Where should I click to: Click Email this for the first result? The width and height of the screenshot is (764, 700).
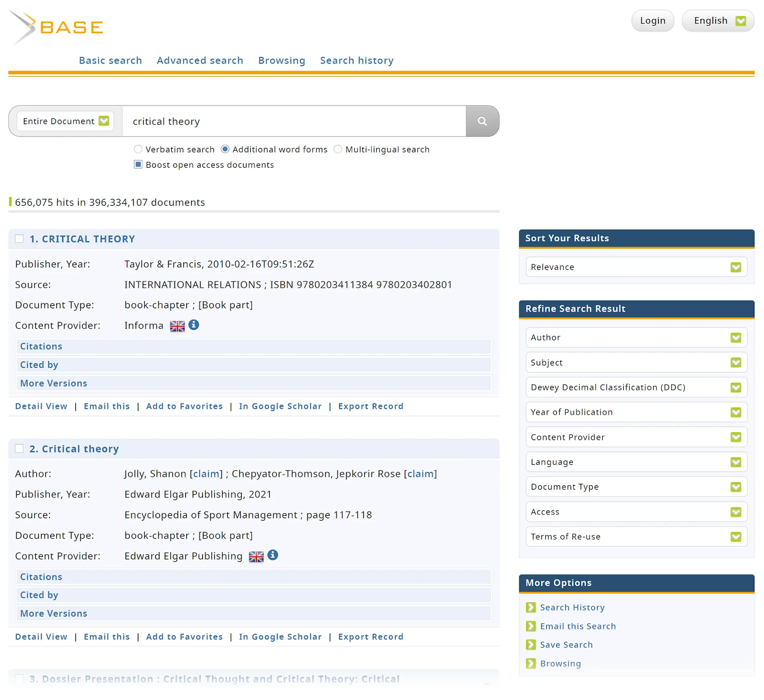pos(107,406)
